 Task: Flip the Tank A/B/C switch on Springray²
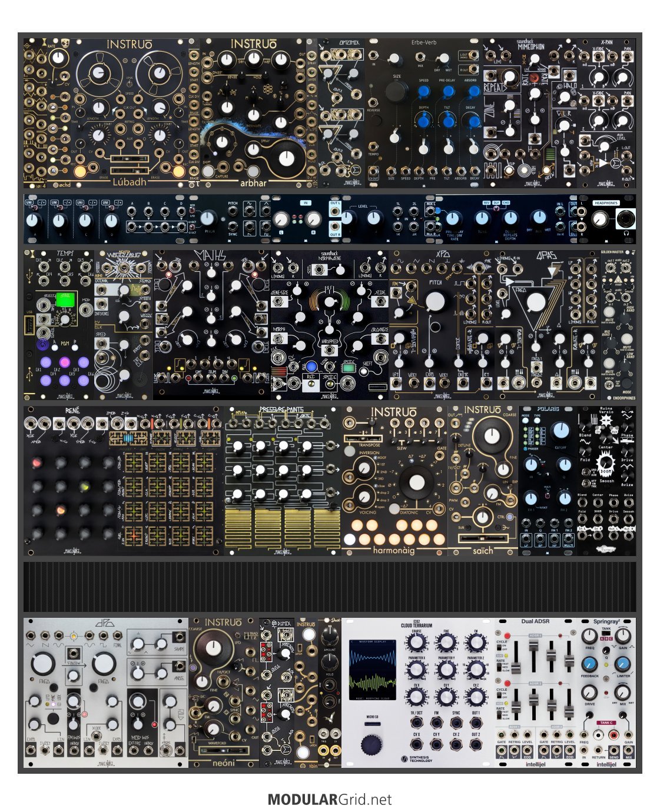click(x=606, y=633)
